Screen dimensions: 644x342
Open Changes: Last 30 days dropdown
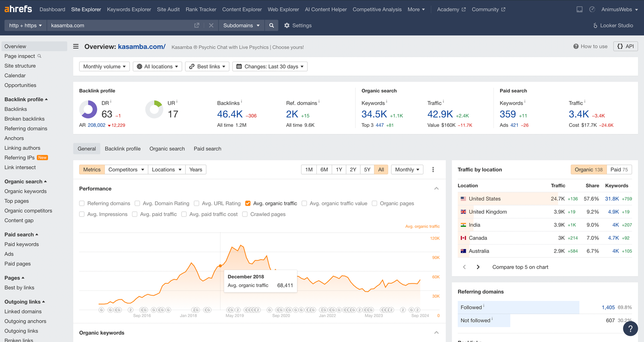(x=270, y=66)
